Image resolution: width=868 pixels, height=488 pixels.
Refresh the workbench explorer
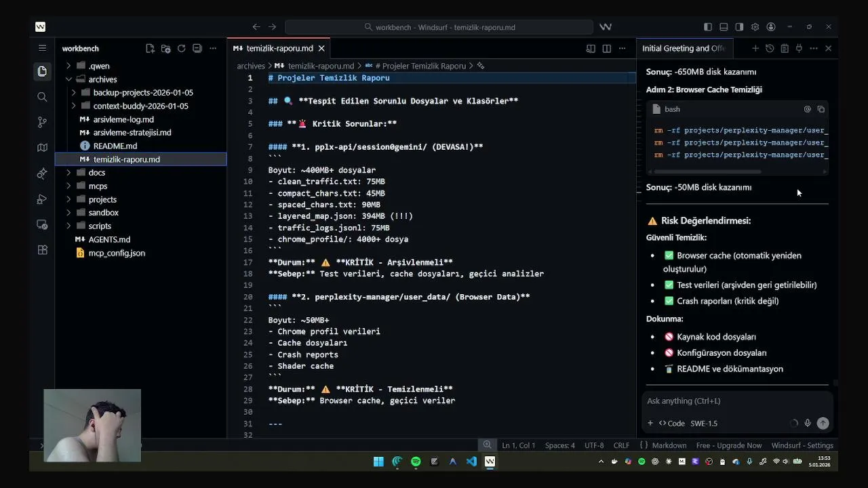(x=181, y=48)
